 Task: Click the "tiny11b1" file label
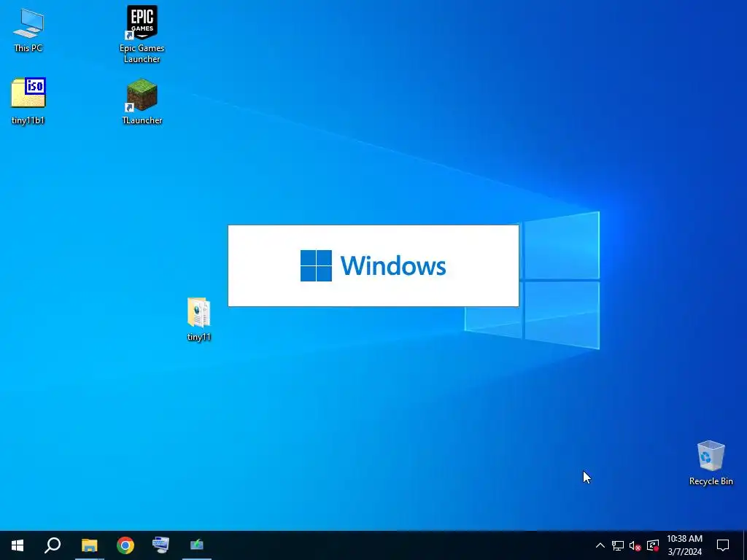(28, 120)
